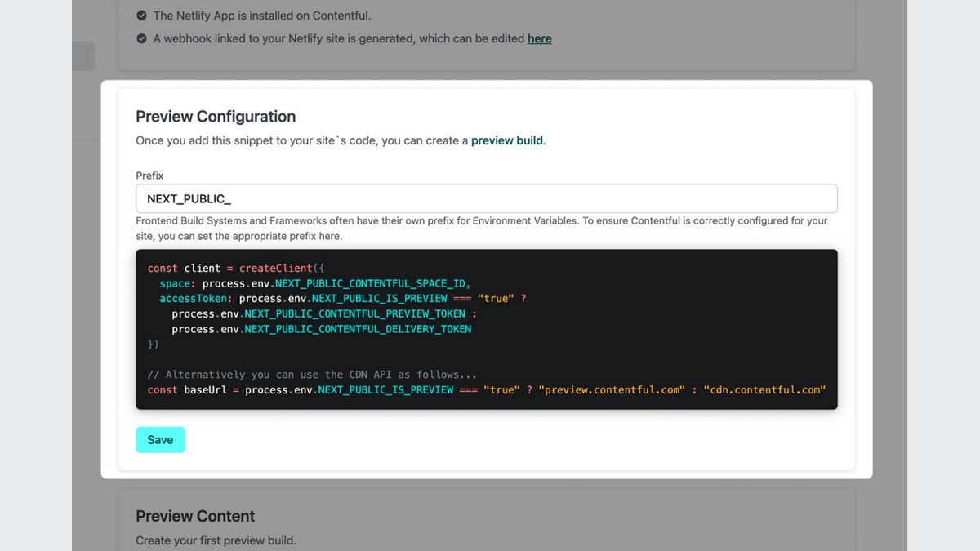Click the "preview.contentful.com" string in code

tap(612, 390)
